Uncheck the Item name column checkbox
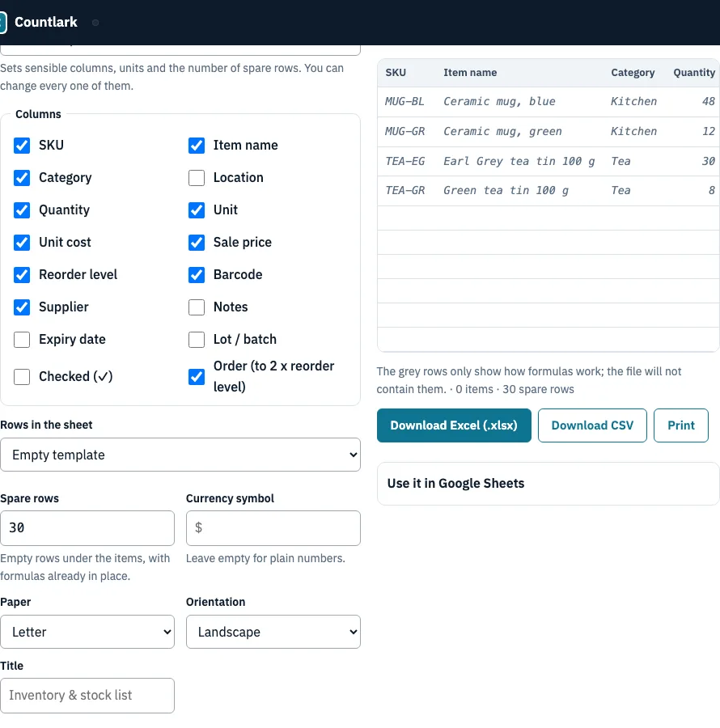The height and width of the screenshot is (728, 720). [x=197, y=146]
